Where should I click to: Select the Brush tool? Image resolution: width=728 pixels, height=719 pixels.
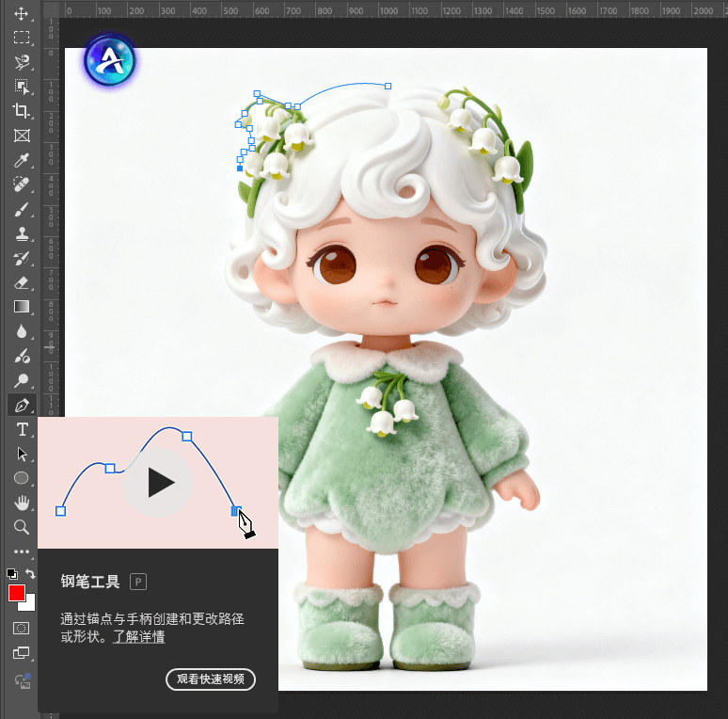21,209
